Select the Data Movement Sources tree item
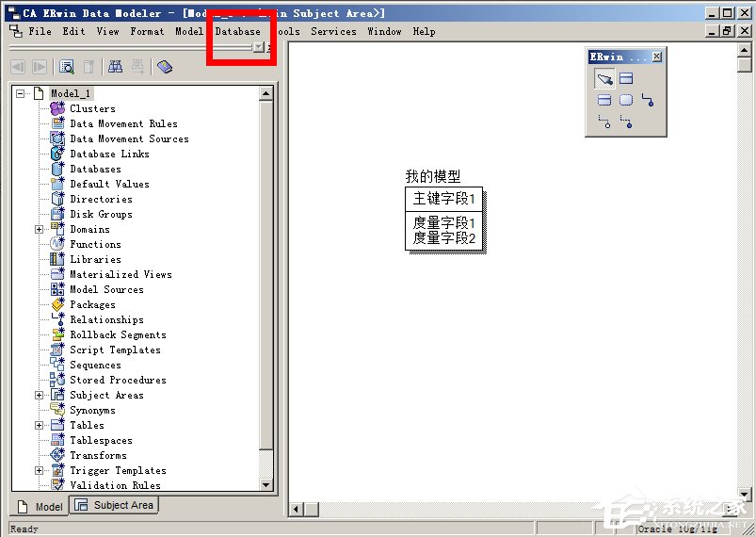 pyautogui.click(x=129, y=138)
